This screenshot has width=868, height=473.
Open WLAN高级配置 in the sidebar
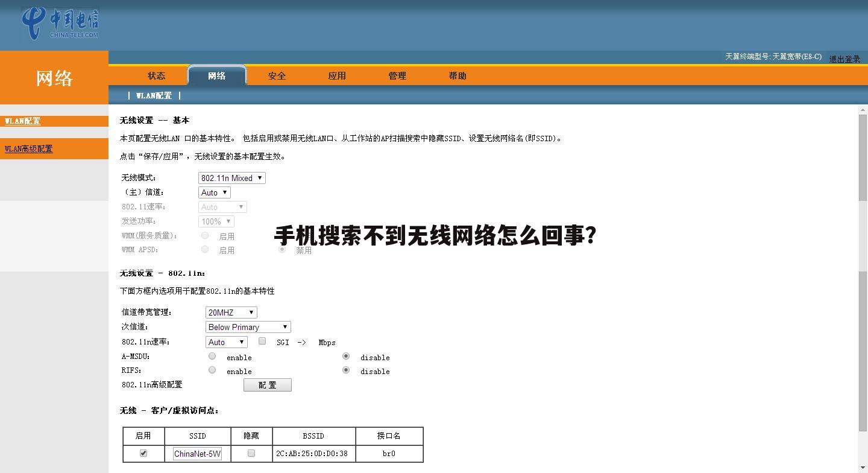click(28, 149)
